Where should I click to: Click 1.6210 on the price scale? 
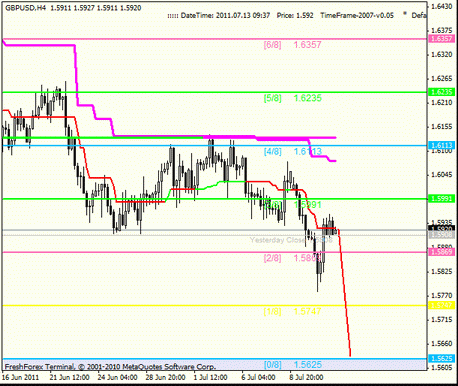pos(442,103)
